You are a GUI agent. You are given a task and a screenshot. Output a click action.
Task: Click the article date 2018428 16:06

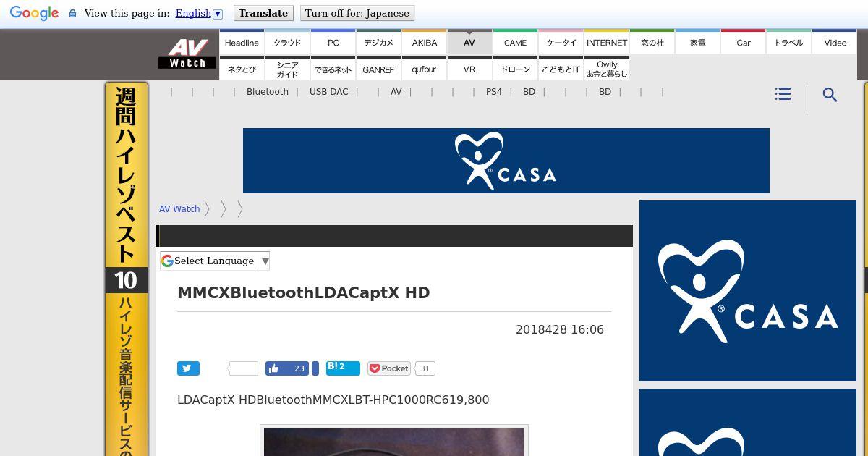[560, 329]
